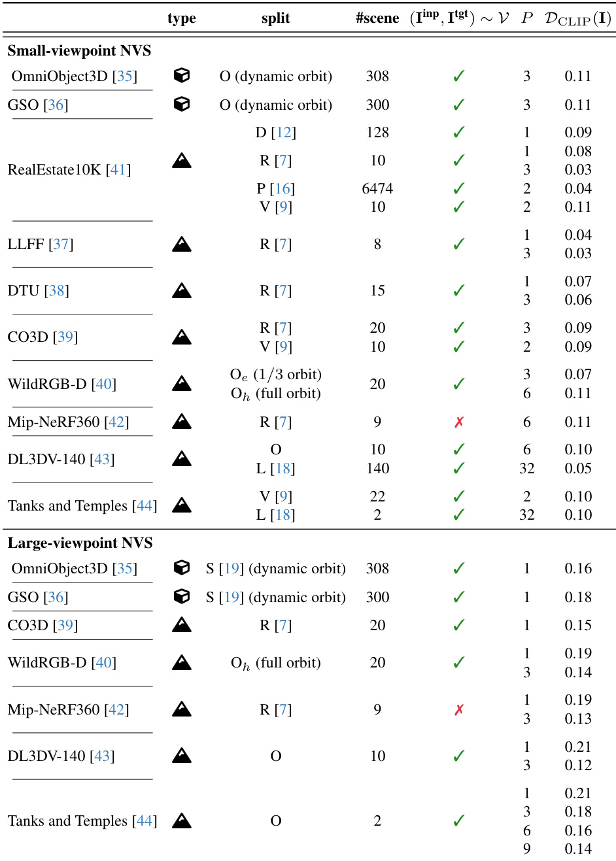Open citation 16 next to split P

[x=282, y=189]
